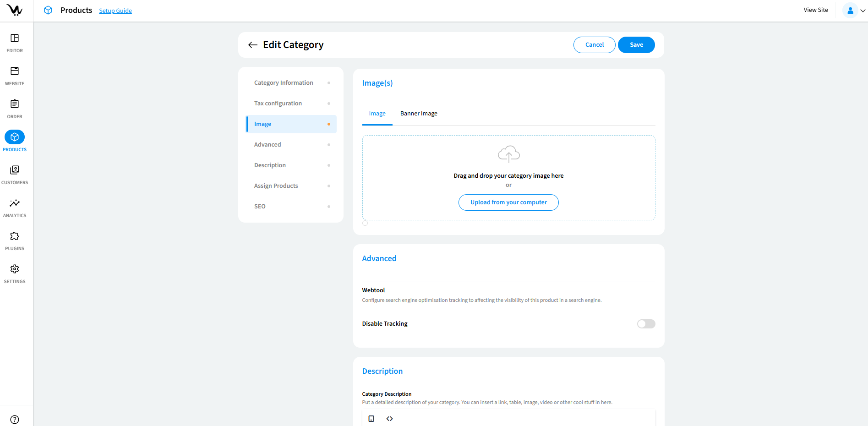Click the View Site link
868x426 pixels.
pos(815,10)
